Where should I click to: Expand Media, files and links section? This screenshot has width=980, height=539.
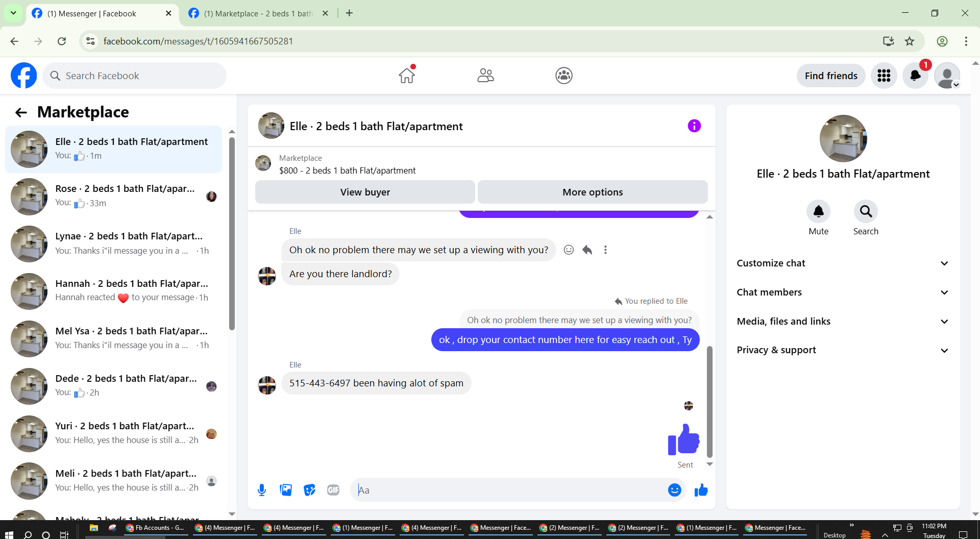(x=843, y=322)
